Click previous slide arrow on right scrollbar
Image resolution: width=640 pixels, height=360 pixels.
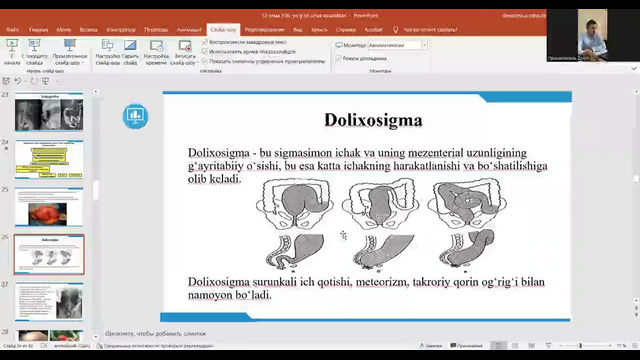(x=636, y=309)
